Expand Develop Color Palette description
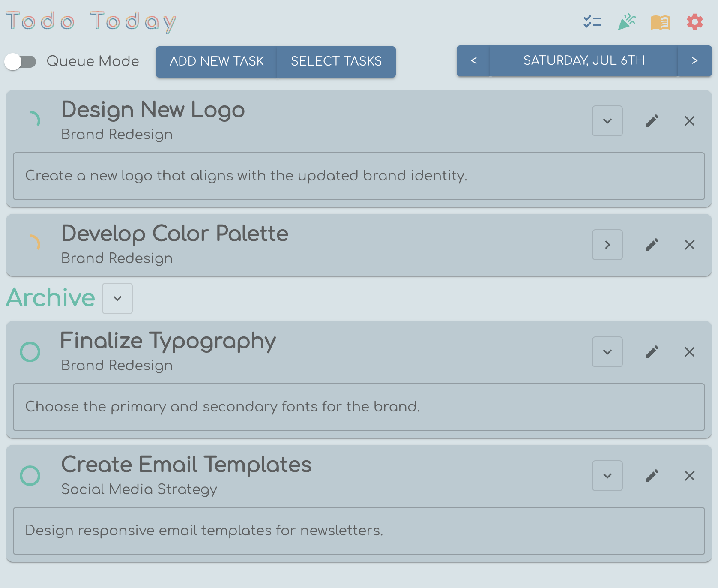718x588 pixels. [607, 245]
